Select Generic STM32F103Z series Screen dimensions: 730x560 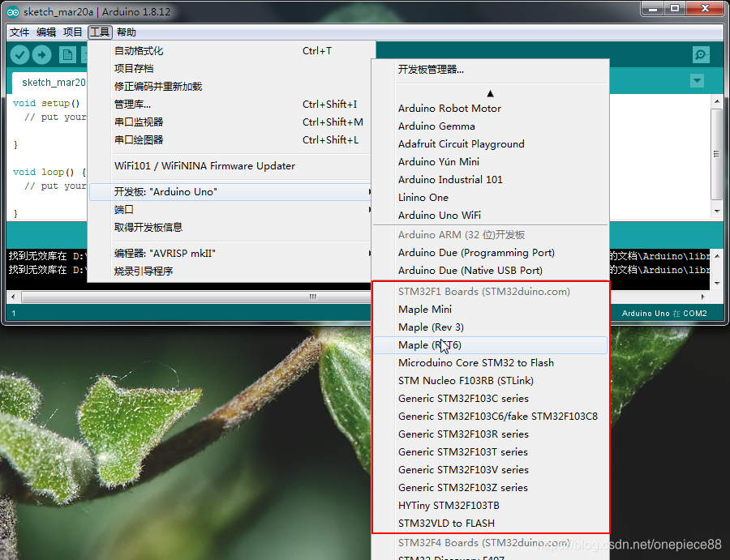490,487
